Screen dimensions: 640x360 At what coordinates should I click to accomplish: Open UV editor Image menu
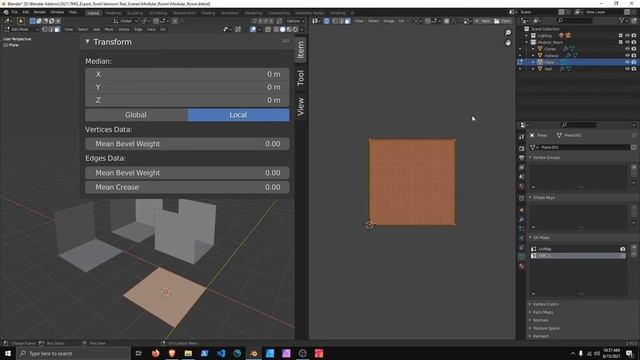(x=389, y=21)
